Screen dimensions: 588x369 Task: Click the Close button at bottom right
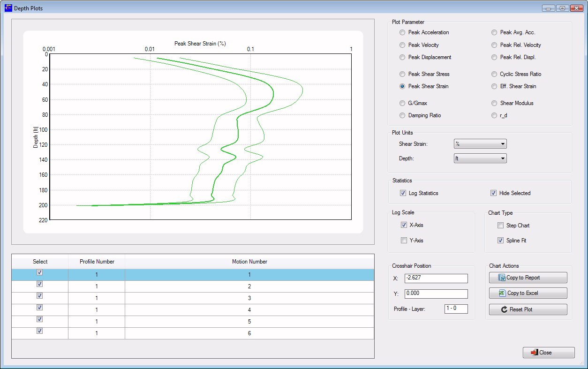coord(549,353)
